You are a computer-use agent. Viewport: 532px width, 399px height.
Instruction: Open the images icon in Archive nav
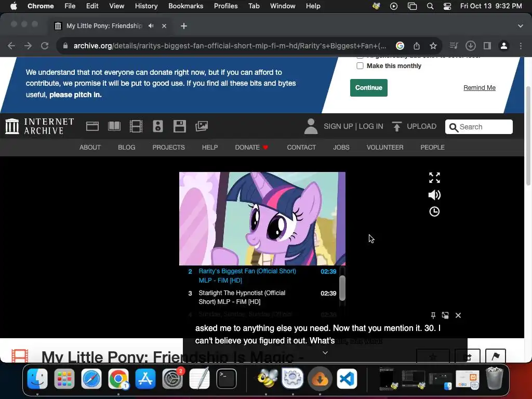(202, 126)
